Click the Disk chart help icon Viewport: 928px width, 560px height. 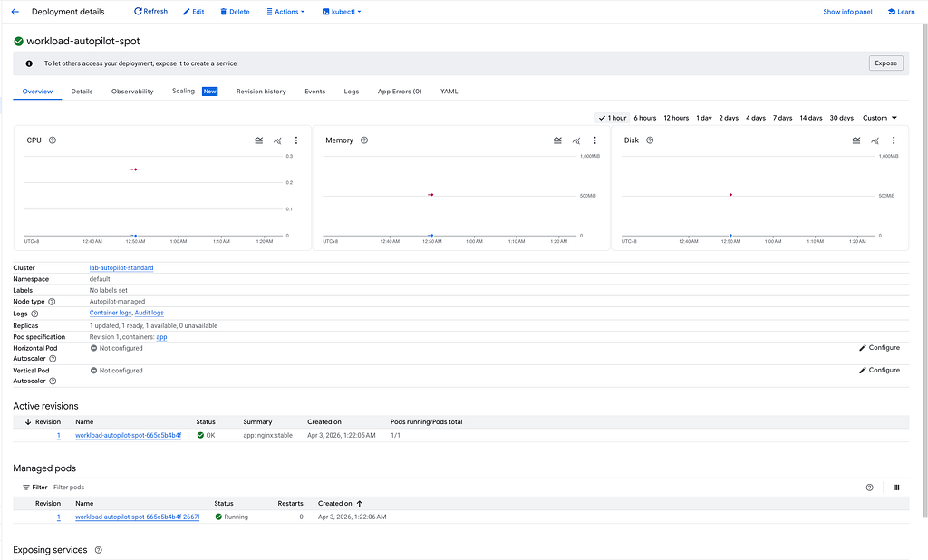pos(650,140)
